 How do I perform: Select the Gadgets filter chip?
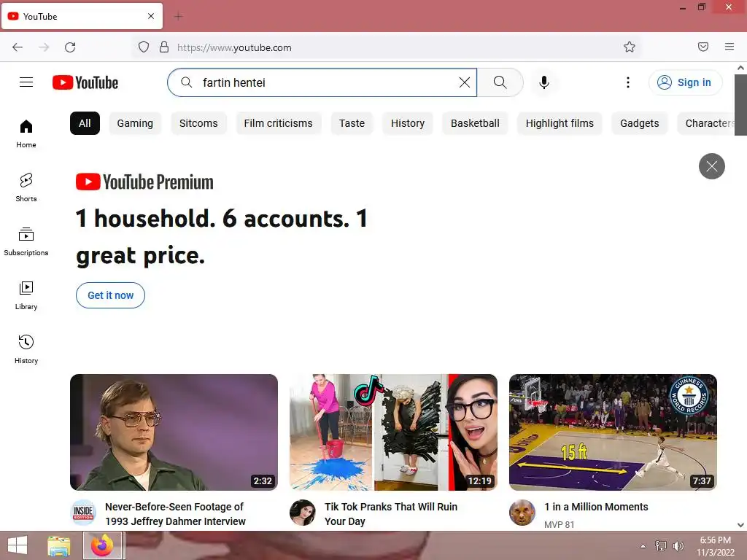[x=639, y=123]
